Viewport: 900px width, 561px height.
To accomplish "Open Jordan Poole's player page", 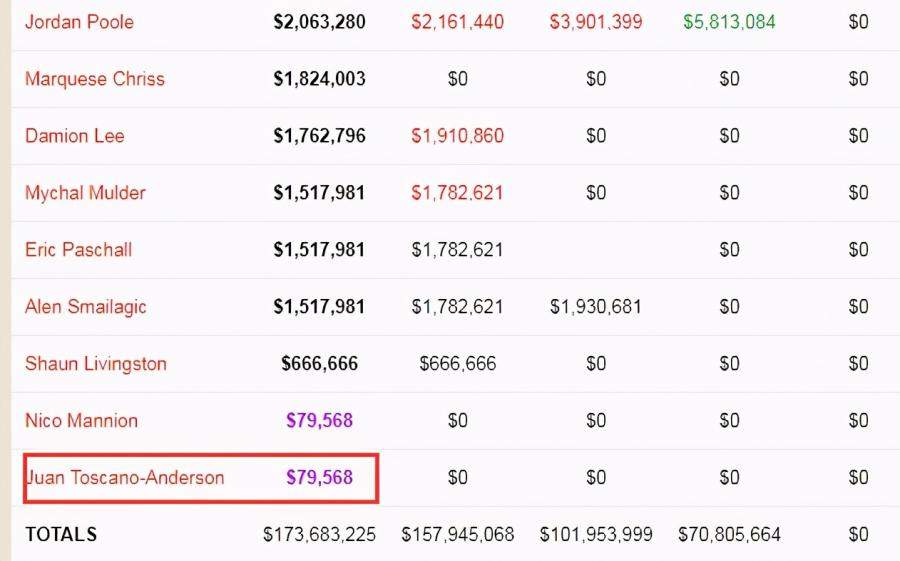I will click(79, 22).
